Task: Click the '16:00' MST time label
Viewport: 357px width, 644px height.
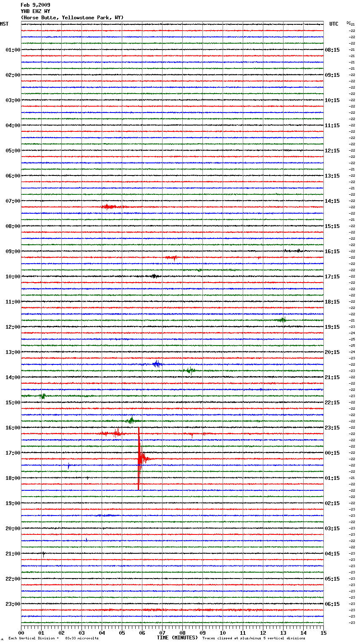Action: click(13, 428)
